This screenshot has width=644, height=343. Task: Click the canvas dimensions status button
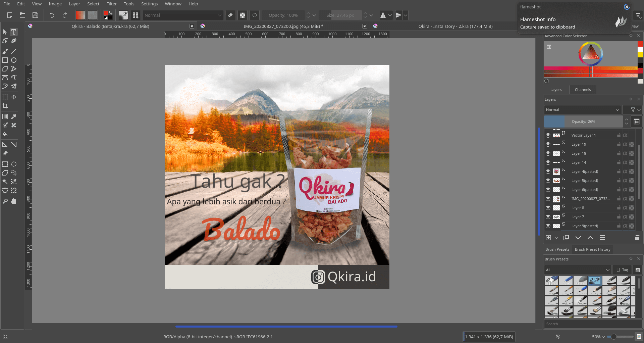tap(489, 337)
